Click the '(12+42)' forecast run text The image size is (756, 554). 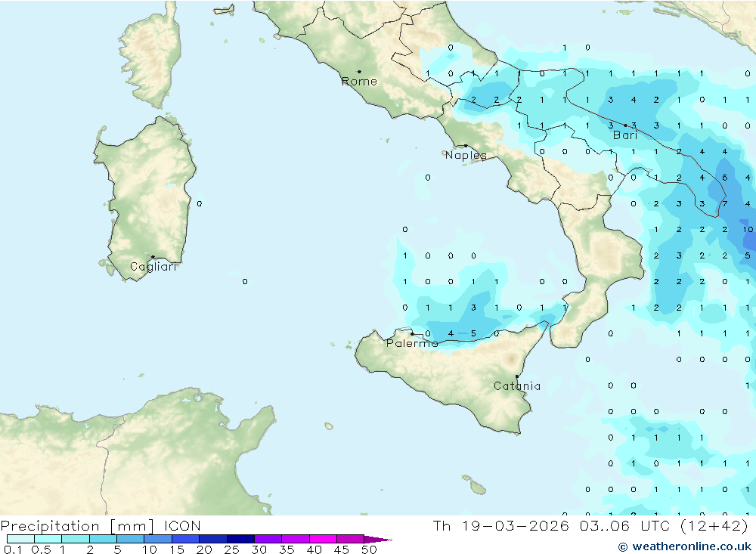click(714, 526)
